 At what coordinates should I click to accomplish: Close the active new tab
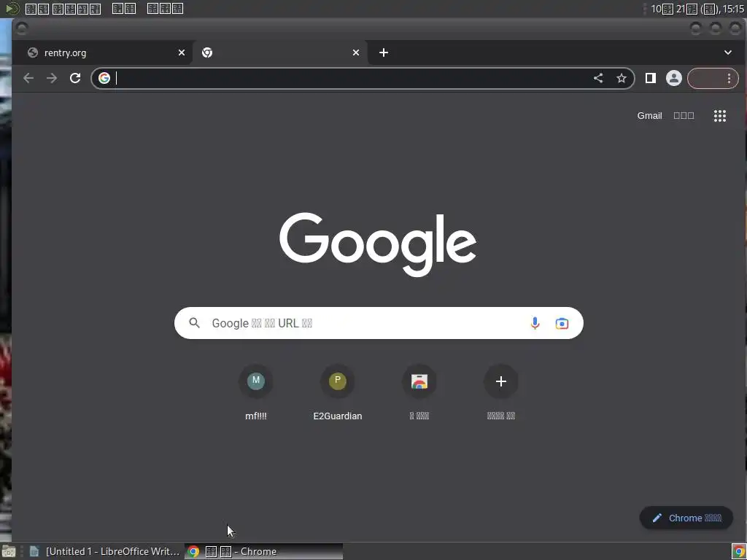(x=356, y=52)
